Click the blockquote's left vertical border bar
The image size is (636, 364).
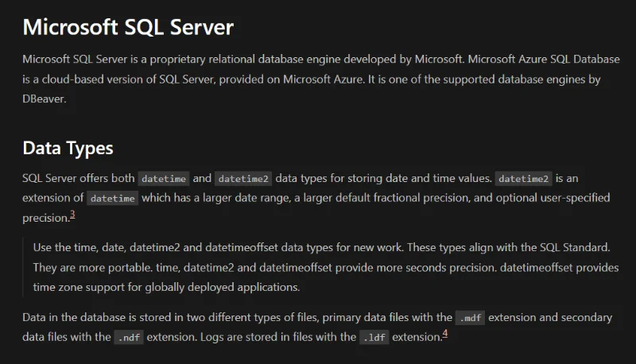click(x=24, y=267)
